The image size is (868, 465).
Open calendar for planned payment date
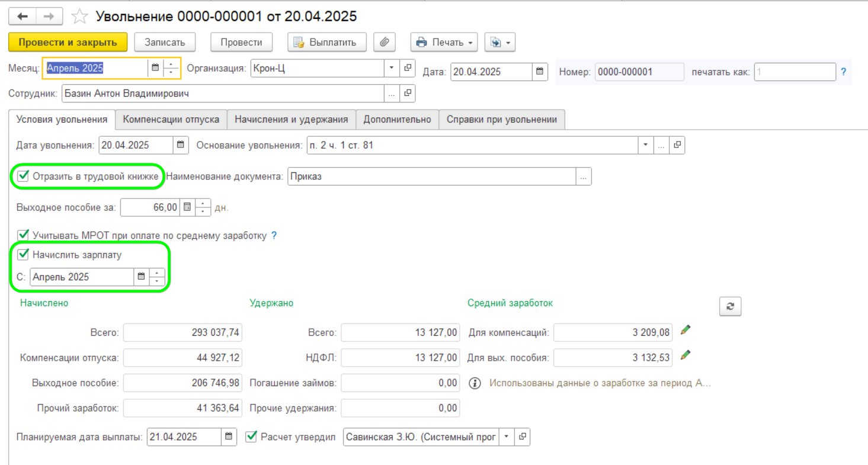[x=229, y=437]
